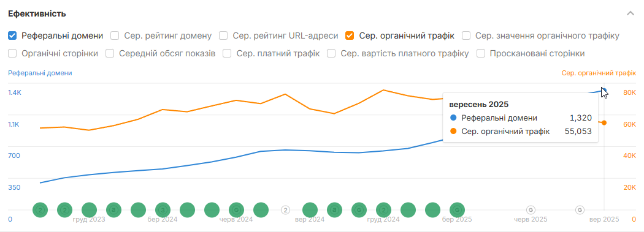The width and height of the screenshot is (644, 232).
Task: Click the white "2" event marker on timeline
Action: 285,210
